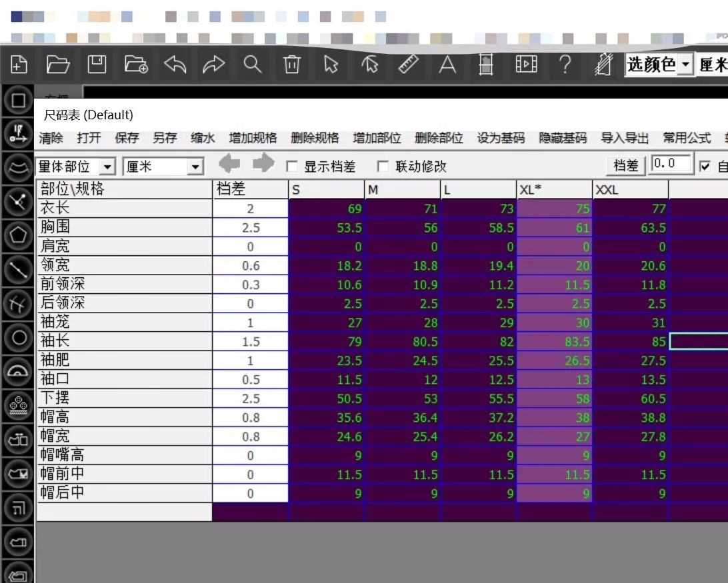
Task: Undo with the left curved arrow
Action: [175, 65]
